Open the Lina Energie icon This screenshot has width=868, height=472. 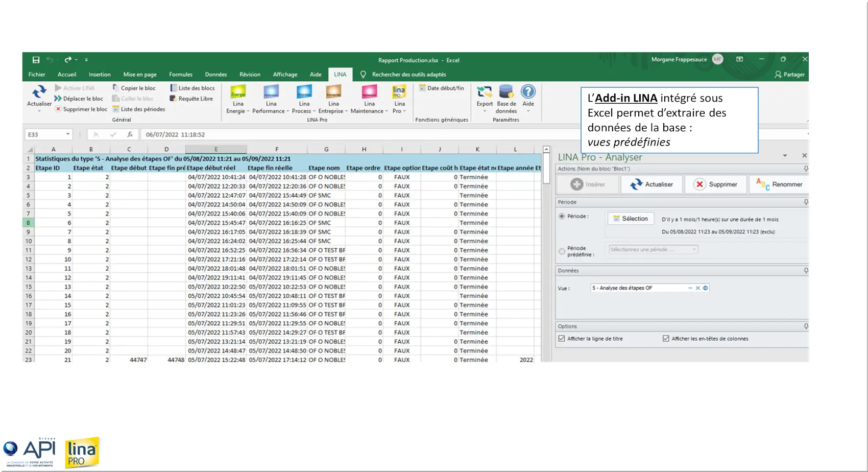(238, 92)
